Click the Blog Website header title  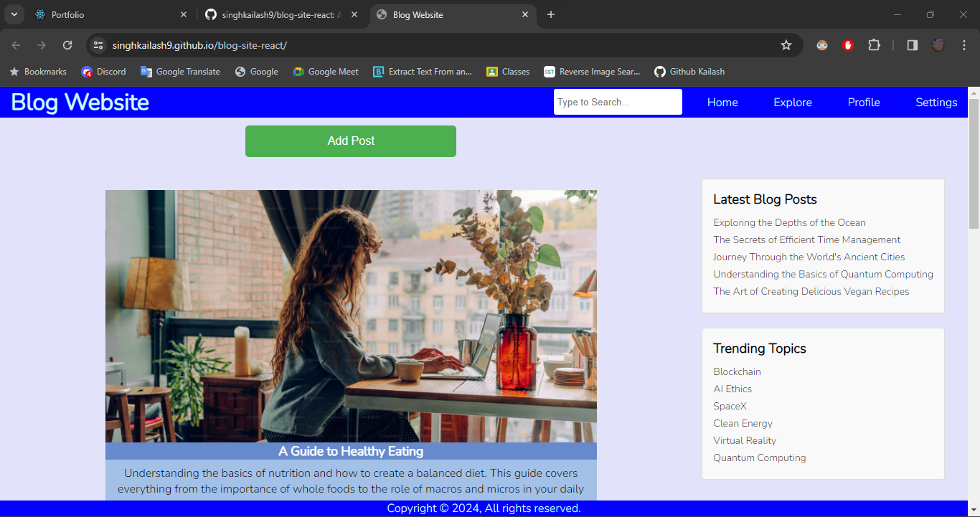[x=80, y=103]
